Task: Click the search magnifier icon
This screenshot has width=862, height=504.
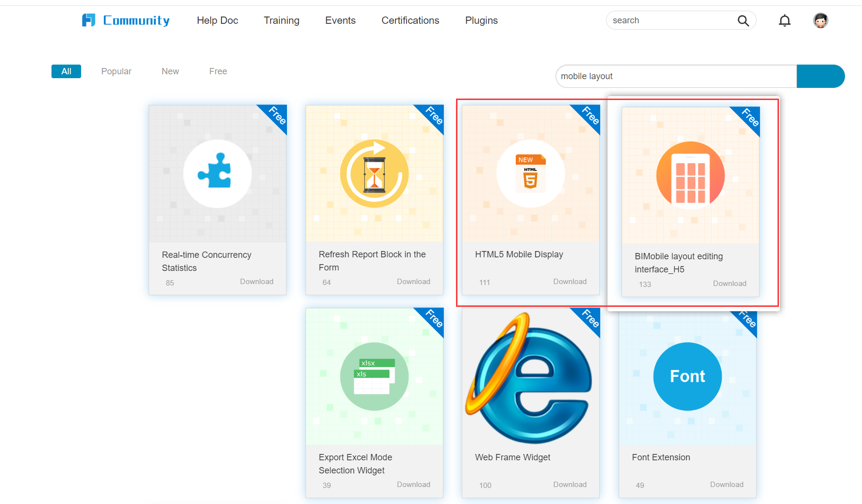Action: pos(743,20)
